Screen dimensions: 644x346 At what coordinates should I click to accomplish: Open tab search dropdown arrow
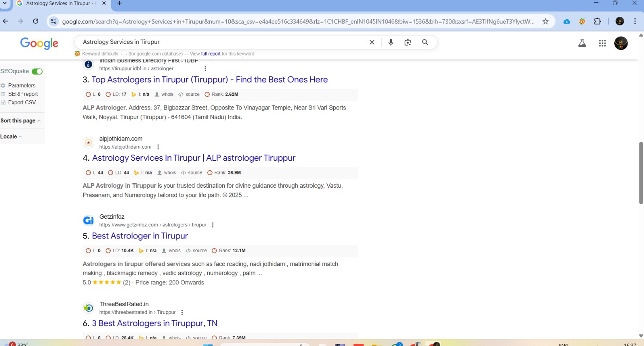point(5,3)
